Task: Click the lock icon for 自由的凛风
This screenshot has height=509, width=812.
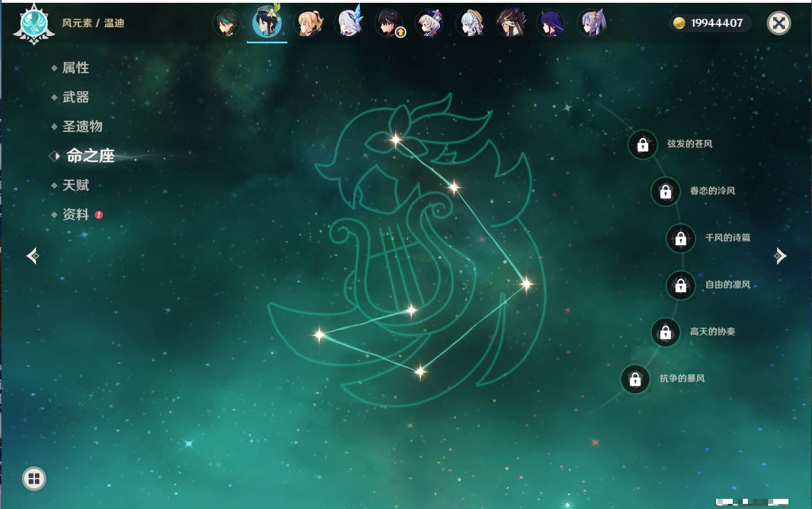Action: [x=681, y=286]
